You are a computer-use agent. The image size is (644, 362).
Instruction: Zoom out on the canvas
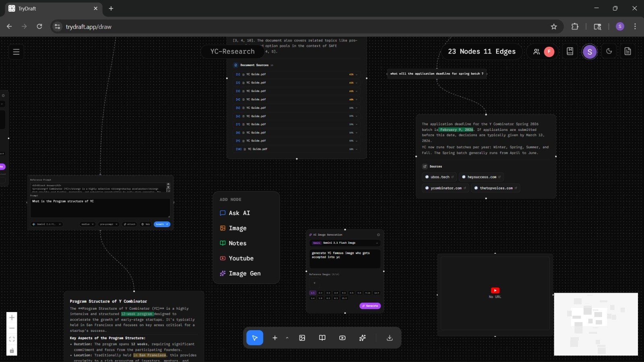[x=12, y=329]
